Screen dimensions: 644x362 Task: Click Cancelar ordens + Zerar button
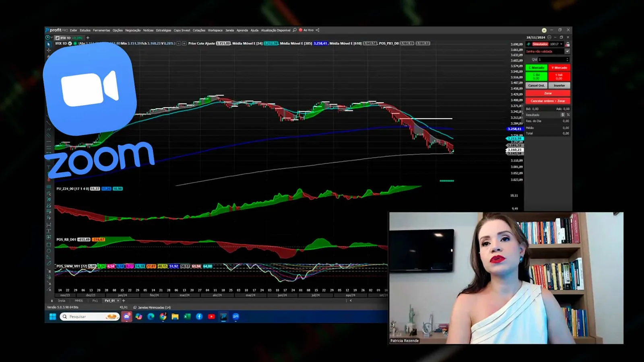(x=548, y=101)
